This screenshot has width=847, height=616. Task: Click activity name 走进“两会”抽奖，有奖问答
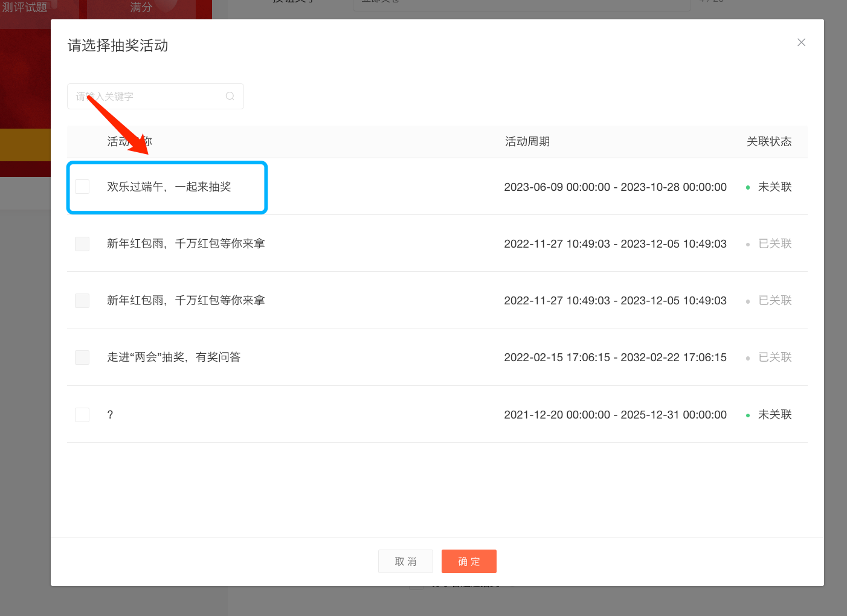tap(174, 357)
